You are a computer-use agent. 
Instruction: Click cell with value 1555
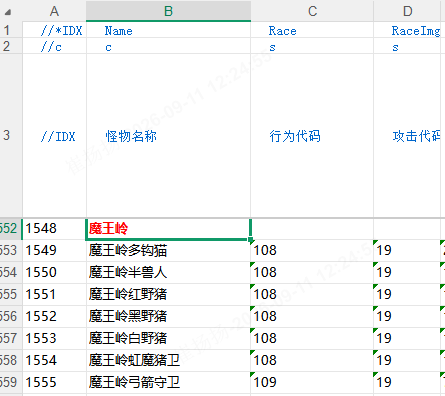tap(54, 382)
